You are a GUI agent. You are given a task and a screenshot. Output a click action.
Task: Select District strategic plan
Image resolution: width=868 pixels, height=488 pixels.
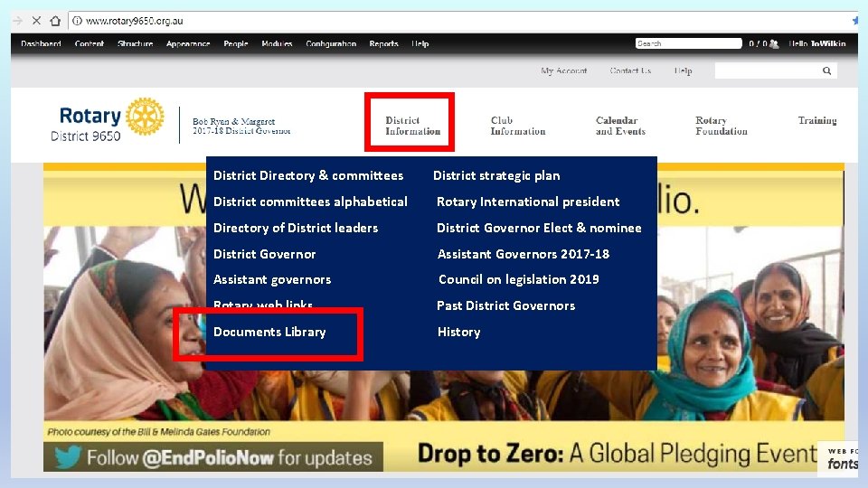click(x=496, y=175)
